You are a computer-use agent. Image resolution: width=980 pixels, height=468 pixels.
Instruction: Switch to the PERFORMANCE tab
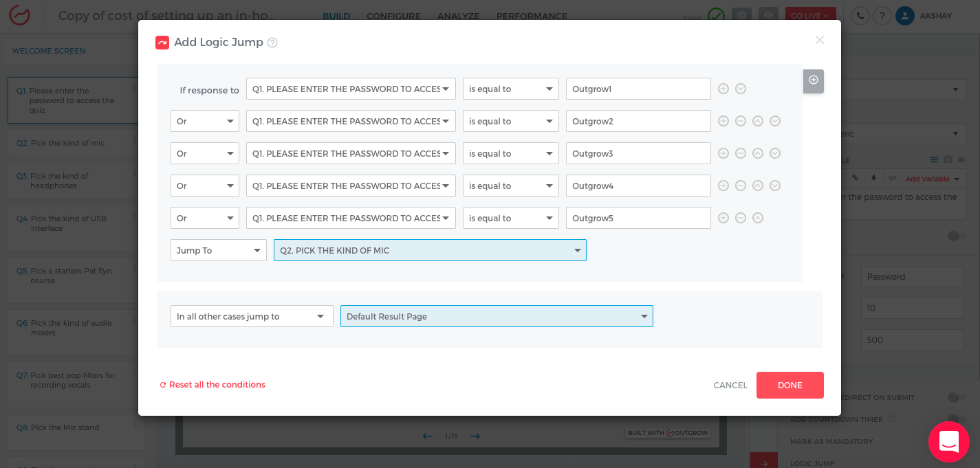532,16
